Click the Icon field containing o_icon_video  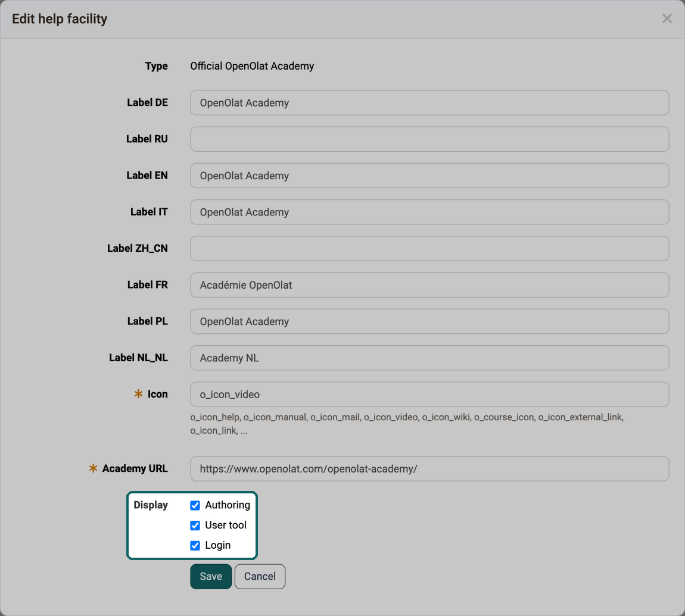pos(429,394)
